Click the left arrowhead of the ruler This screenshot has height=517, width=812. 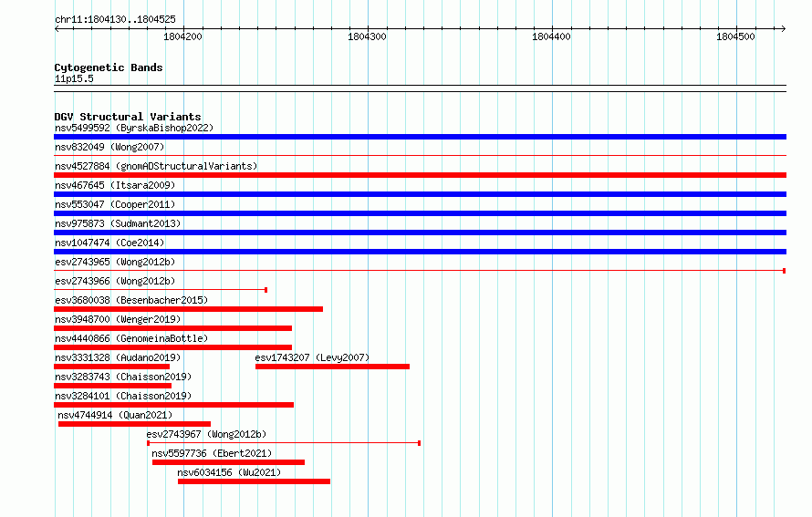57,29
